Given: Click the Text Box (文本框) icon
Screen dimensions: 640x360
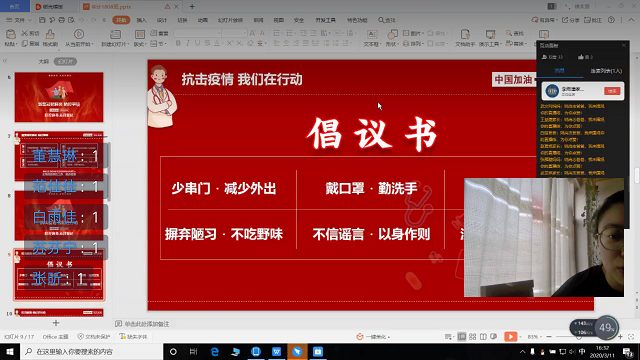Looking at the screenshot, I should 372,34.
